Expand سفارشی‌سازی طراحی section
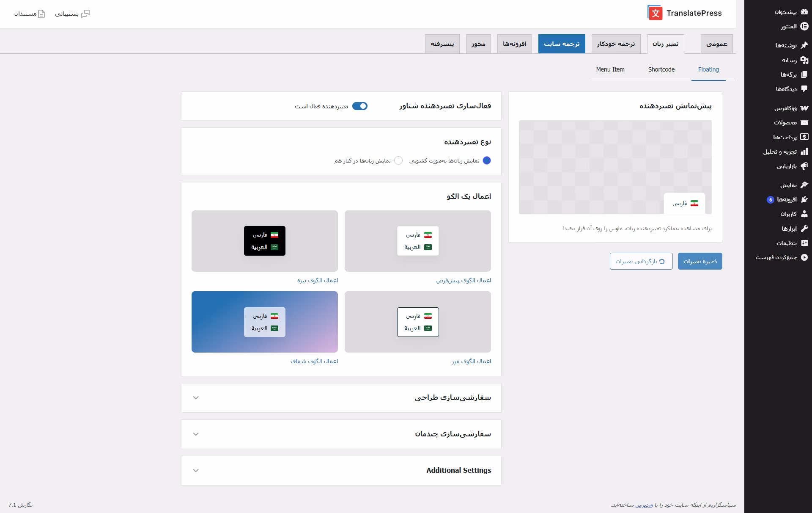This screenshot has height=513, width=812. [x=341, y=398]
